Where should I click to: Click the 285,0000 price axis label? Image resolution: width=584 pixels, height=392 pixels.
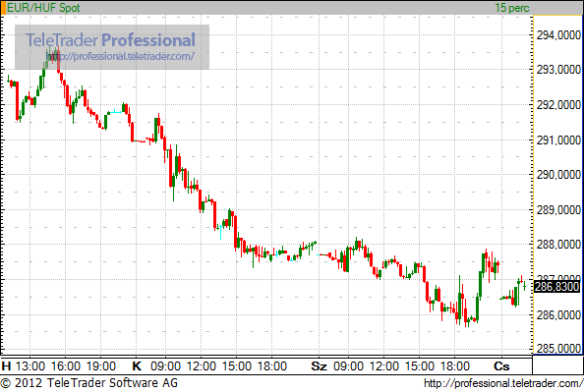[x=558, y=349]
